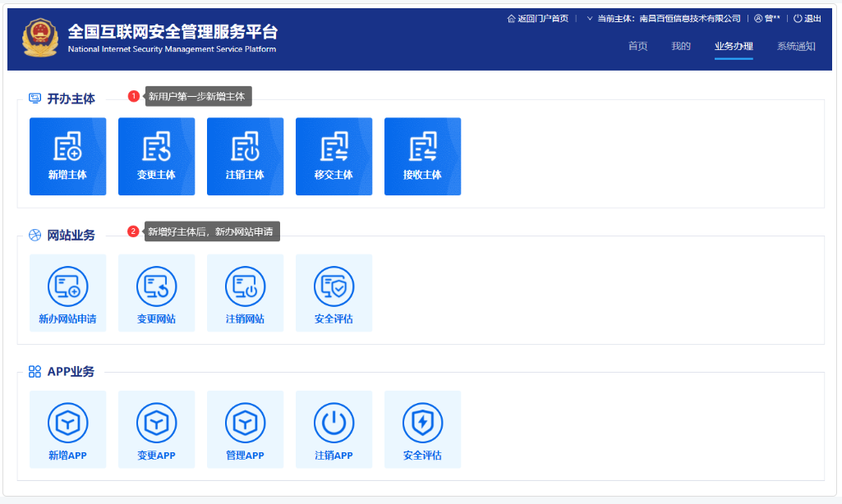Open the 变更网站 icon

point(156,293)
